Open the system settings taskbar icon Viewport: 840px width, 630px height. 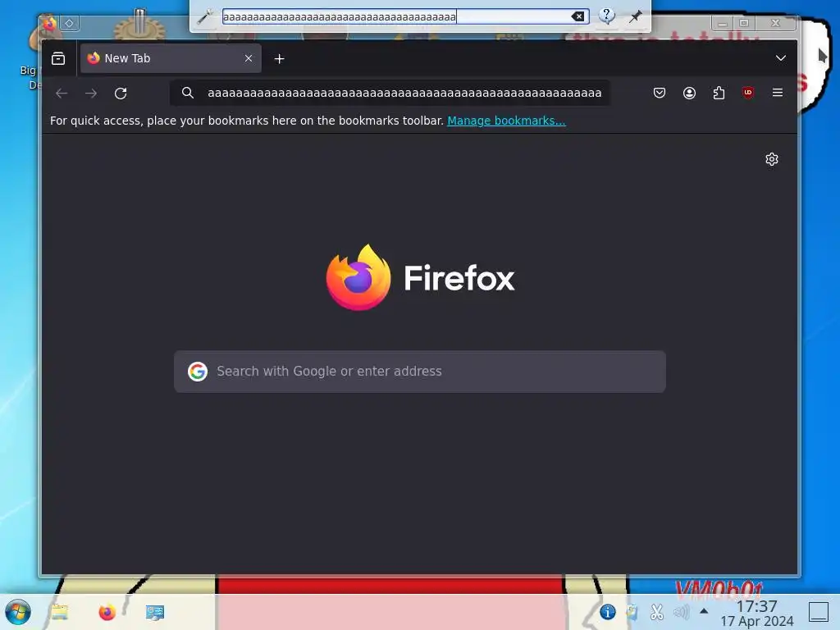coord(155,612)
